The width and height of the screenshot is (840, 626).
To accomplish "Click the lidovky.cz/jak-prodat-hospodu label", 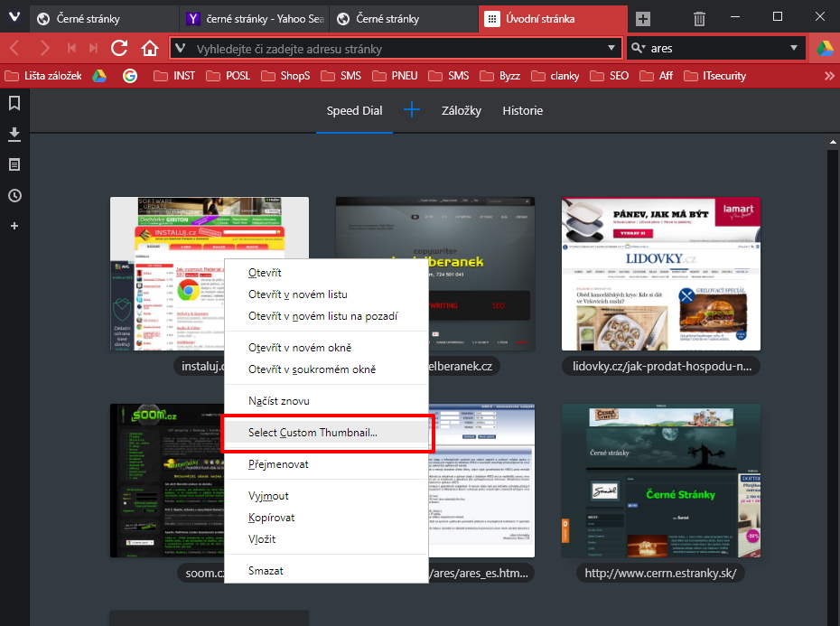I will [661, 366].
